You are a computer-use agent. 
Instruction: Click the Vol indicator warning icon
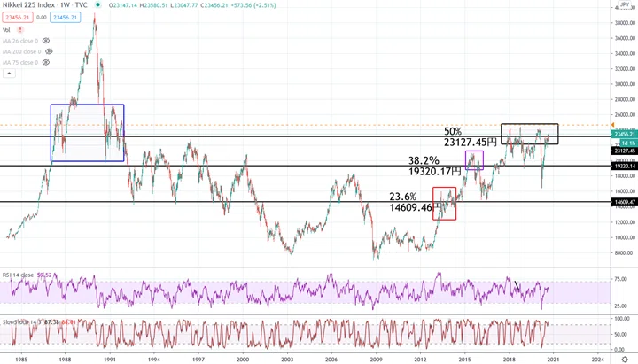coord(19,30)
